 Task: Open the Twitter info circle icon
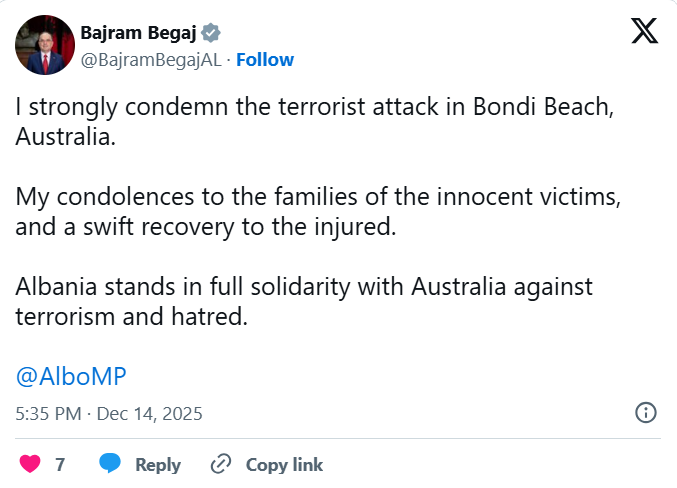(x=646, y=412)
